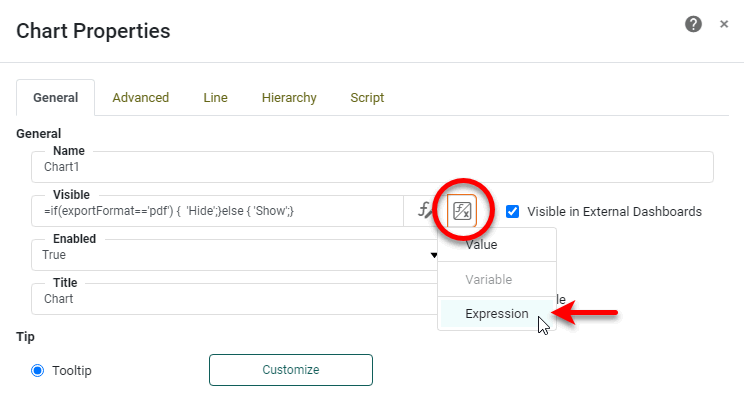Screen dimensions: 744x393
Task: Choose Value from the dropdown menu
Action: 497,245
